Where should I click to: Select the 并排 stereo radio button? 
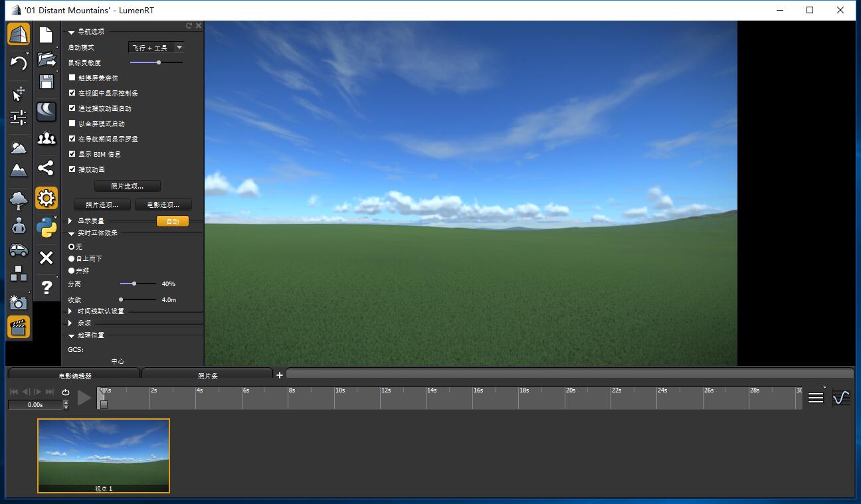71,270
